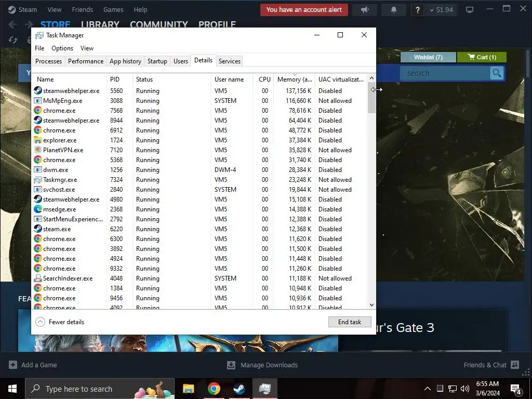
Task: Open Friends & Chat in Steam
Action: pyautogui.click(x=491, y=365)
